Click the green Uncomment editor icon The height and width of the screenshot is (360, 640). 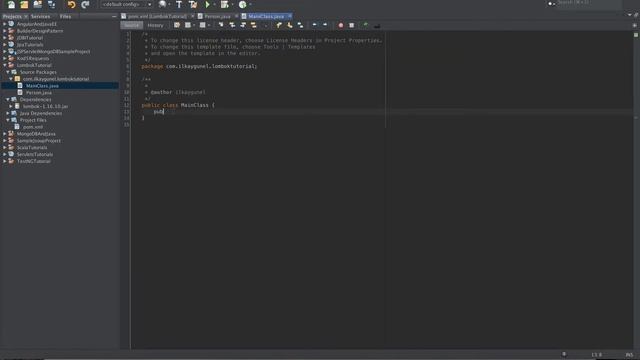tap(365, 25)
